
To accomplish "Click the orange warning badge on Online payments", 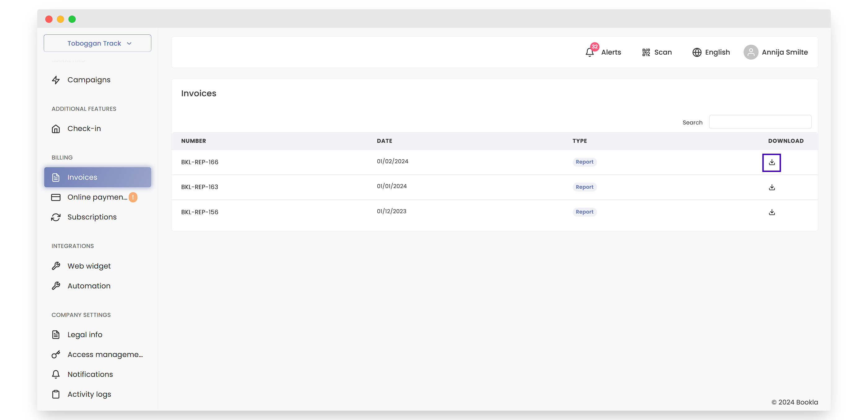I will [x=133, y=197].
